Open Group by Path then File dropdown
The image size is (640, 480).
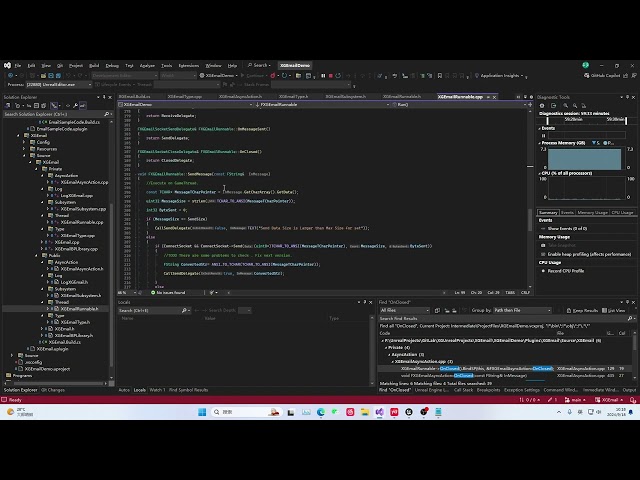522,311
